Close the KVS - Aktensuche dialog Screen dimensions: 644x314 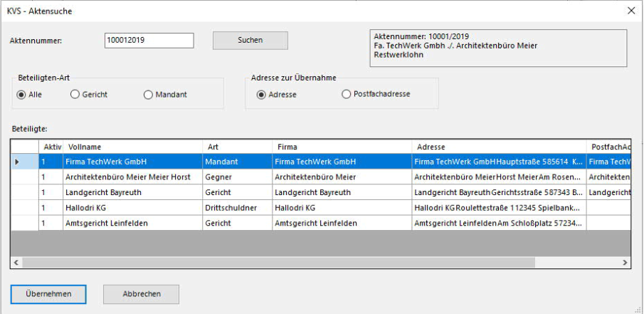pyautogui.click(x=630, y=11)
